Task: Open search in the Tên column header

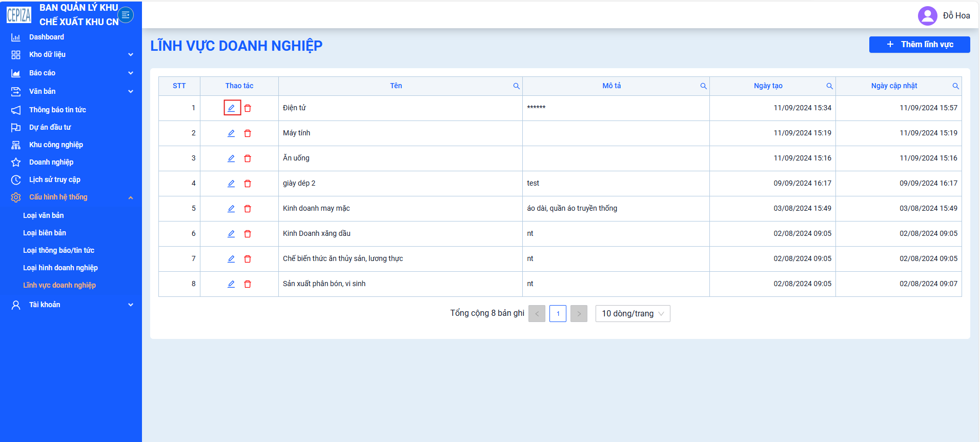Action: pyautogui.click(x=516, y=86)
